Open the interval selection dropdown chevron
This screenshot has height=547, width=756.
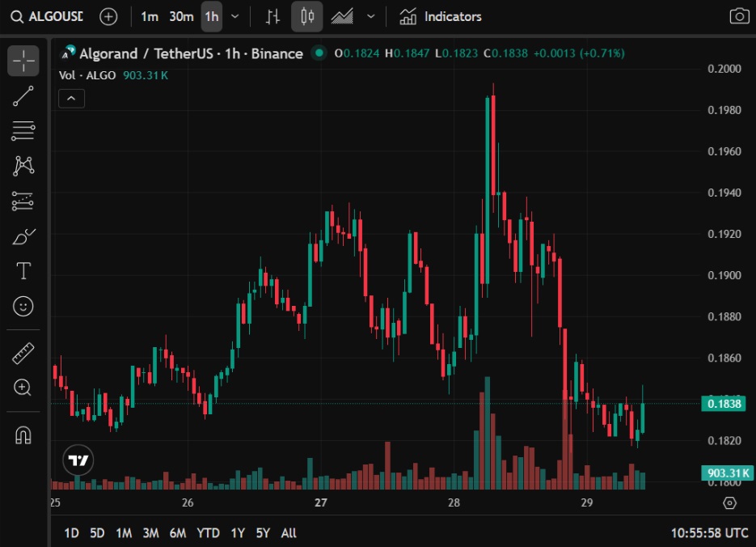coord(234,16)
